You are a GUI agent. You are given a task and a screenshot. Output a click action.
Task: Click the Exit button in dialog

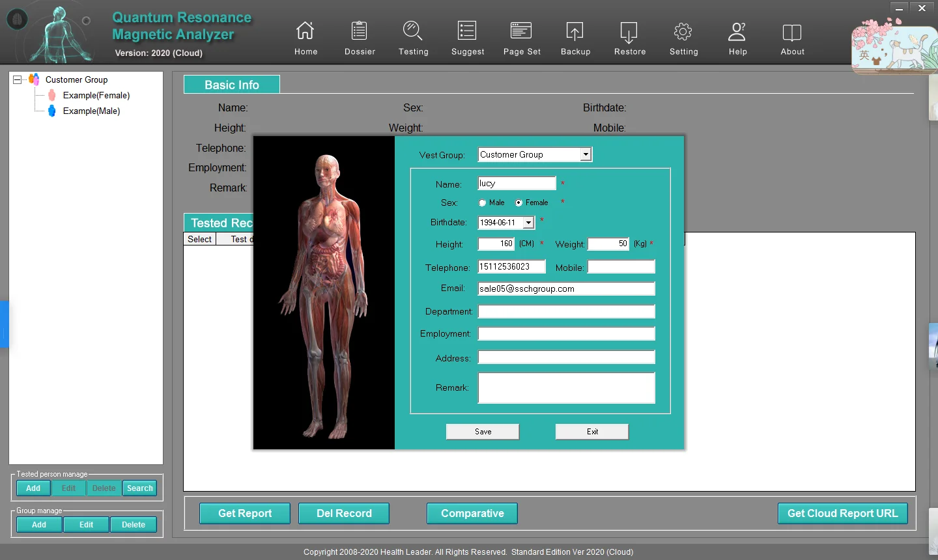[x=591, y=432]
